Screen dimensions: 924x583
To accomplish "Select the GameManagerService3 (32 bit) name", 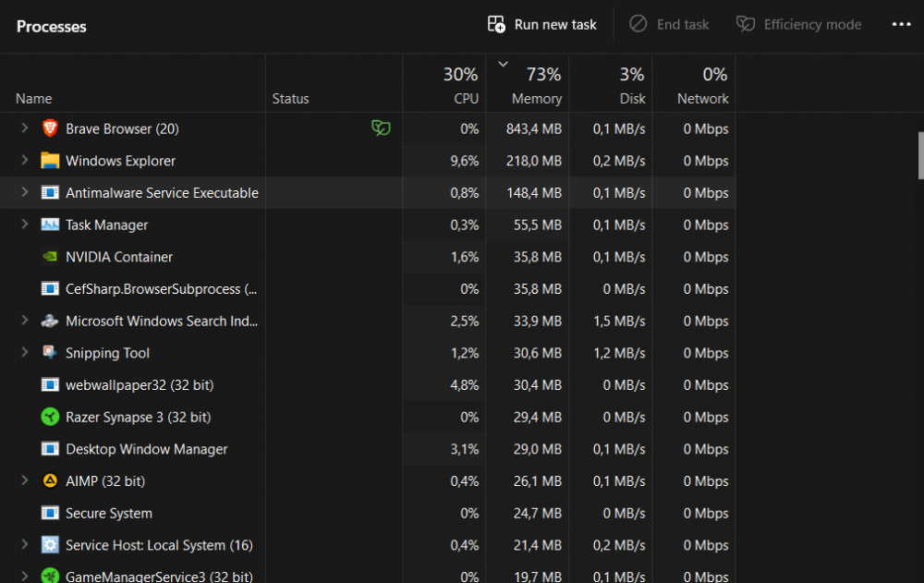I will (x=159, y=576).
